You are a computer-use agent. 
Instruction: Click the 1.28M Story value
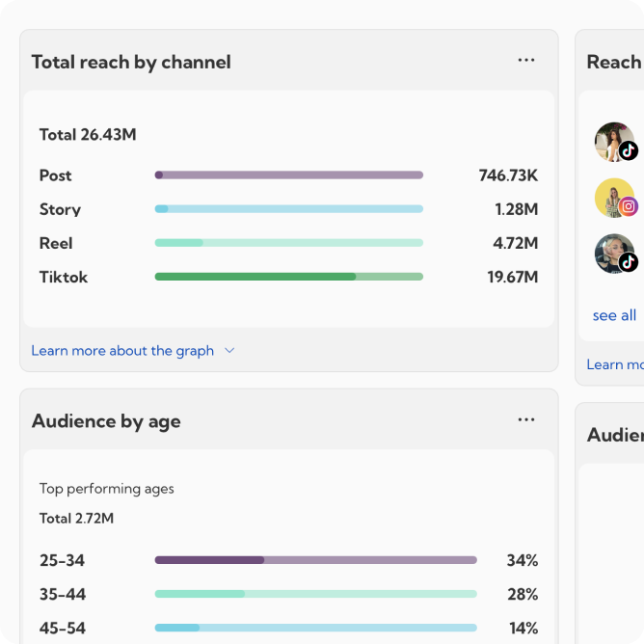pyautogui.click(x=517, y=209)
